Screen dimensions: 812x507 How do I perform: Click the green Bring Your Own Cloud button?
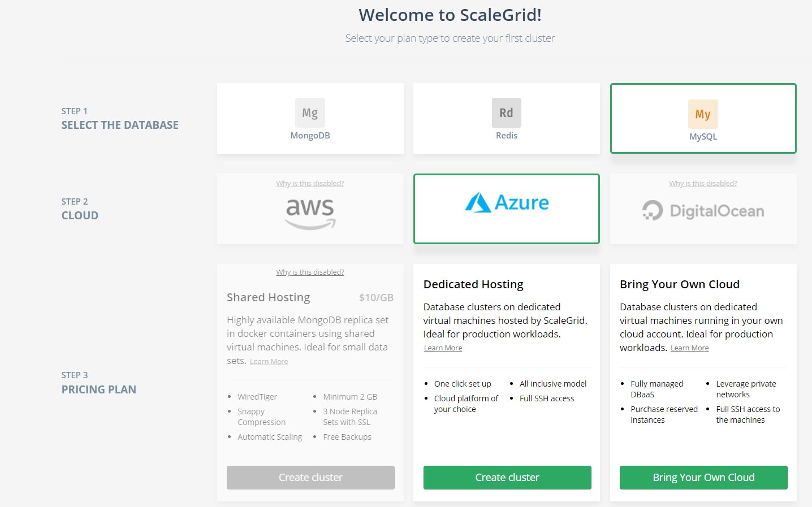(x=703, y=478)
